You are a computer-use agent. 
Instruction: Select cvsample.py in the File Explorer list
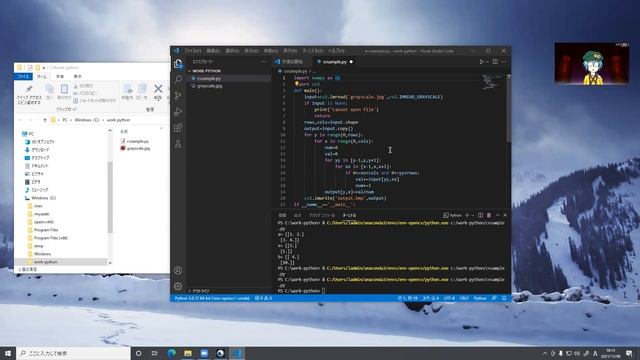coord(138,141)
